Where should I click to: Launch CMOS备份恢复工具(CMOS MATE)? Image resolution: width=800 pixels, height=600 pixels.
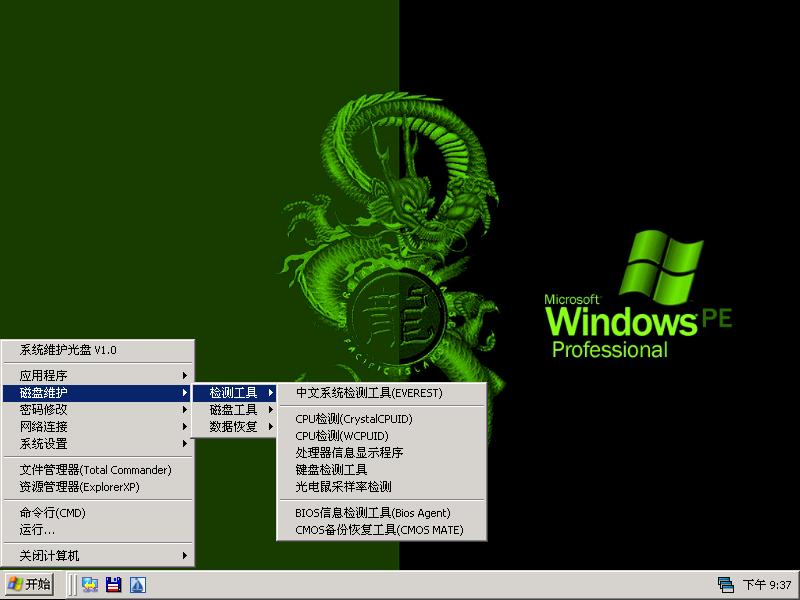click(382, 530)
